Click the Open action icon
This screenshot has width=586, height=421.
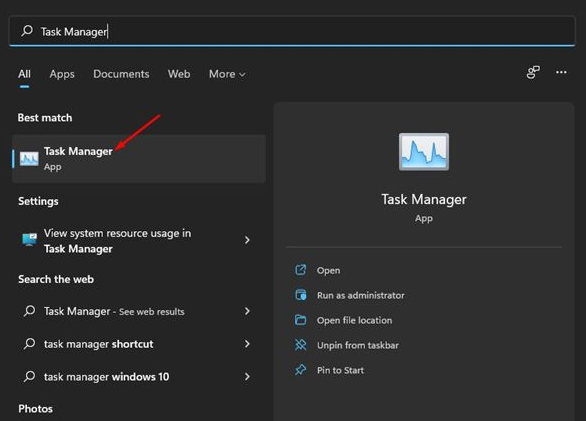coord(300,270)
